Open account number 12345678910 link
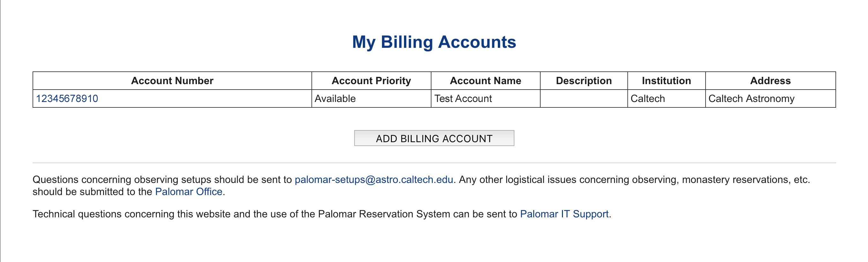 tap(67, 99)
